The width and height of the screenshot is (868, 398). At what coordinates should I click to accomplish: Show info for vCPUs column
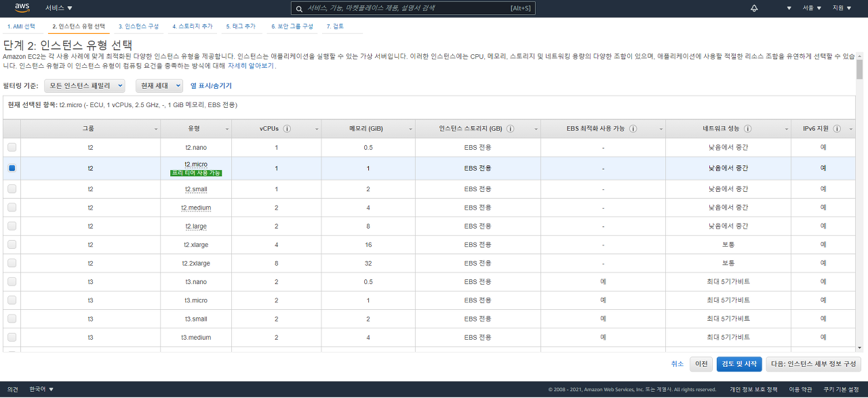[287, 129]
